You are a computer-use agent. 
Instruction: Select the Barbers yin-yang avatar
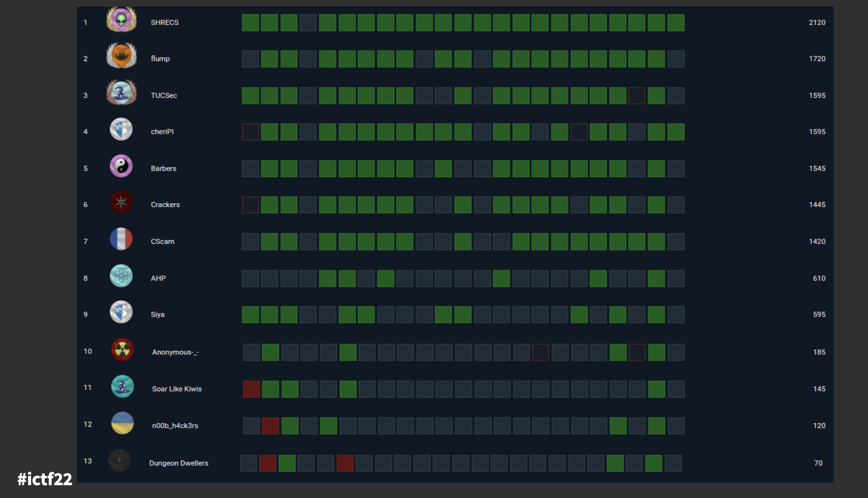coord(121,166)
